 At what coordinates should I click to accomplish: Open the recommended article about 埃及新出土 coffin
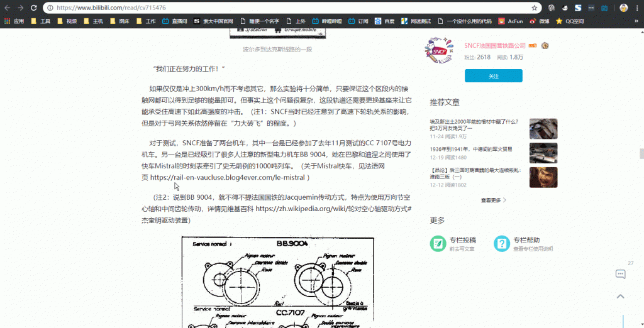474,125
